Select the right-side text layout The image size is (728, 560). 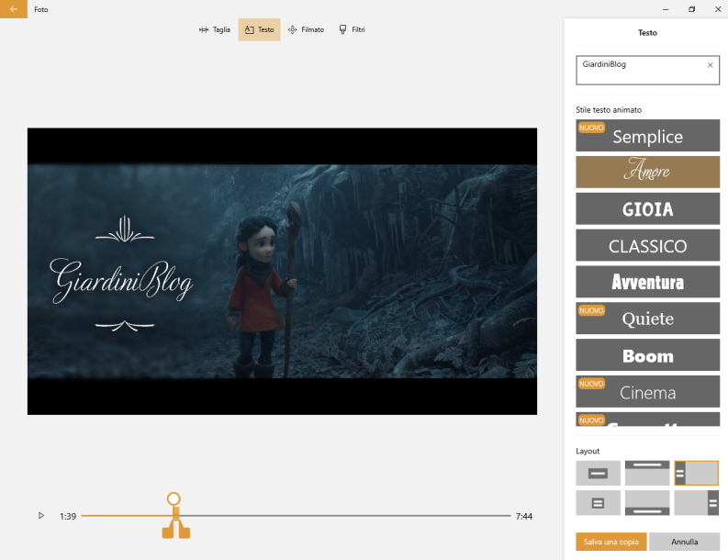697,503
